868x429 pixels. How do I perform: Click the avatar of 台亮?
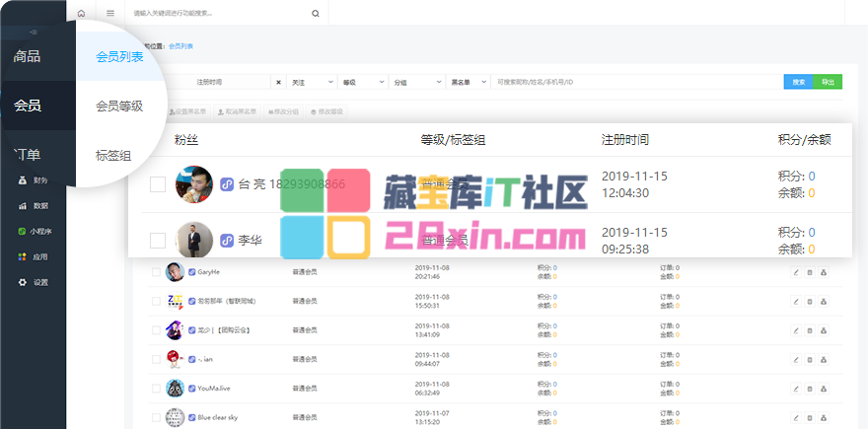pyautogui.click(x=194, y=184)
